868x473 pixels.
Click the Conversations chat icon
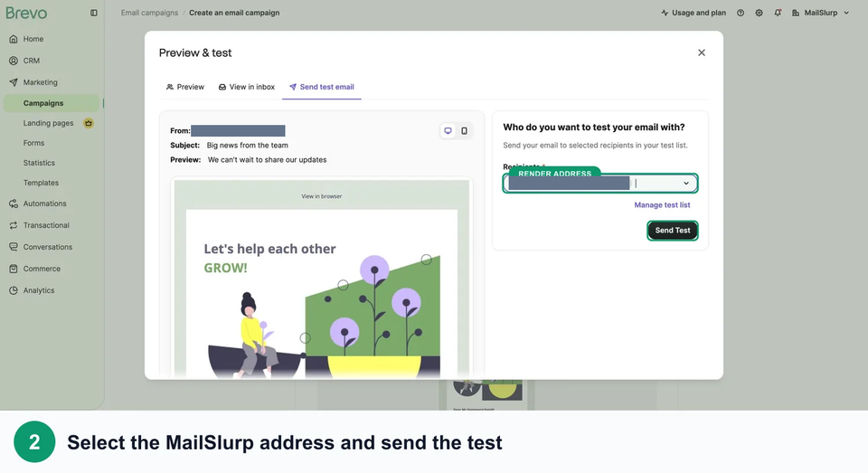tap(14, 247)
